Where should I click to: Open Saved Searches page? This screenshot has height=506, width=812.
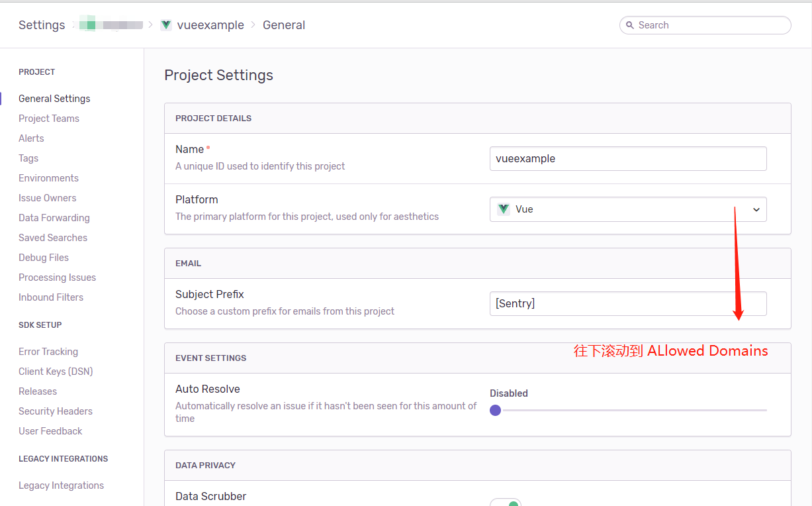pos(53,238)
